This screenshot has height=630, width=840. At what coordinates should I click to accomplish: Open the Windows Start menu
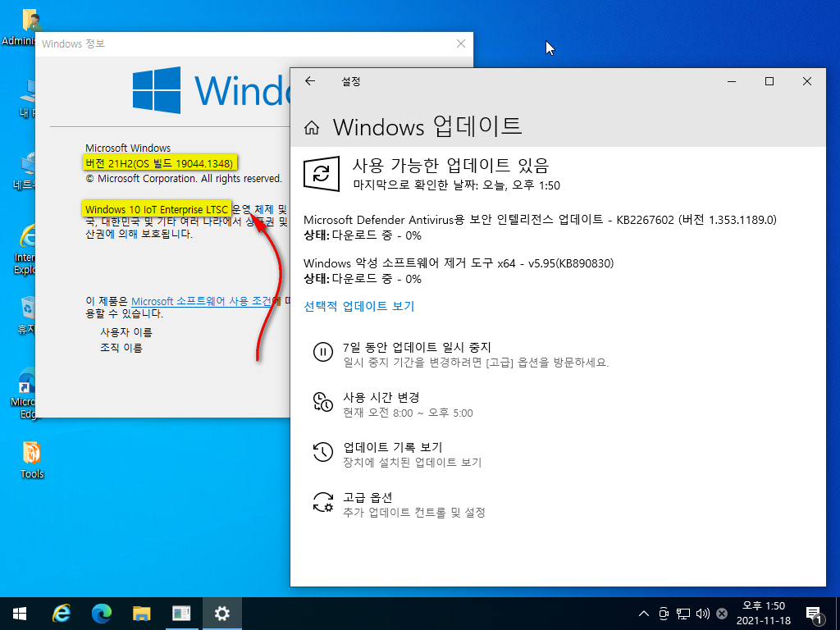coord(20,614)
